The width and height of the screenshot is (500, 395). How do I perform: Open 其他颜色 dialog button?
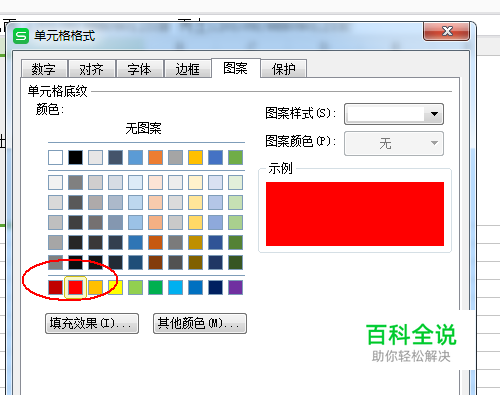pyautogui.click(x=200, y=323)
